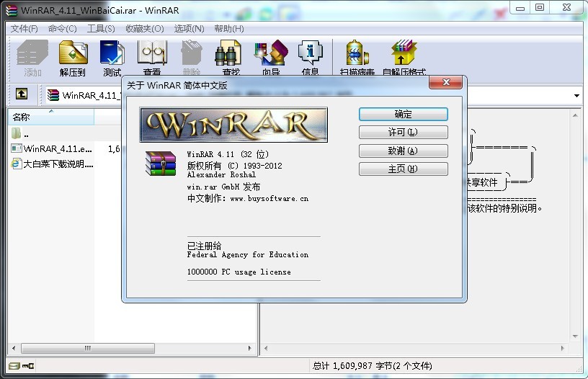Click the 许可(L) license button
Screen dimensions: 588x379
[403, 133]
